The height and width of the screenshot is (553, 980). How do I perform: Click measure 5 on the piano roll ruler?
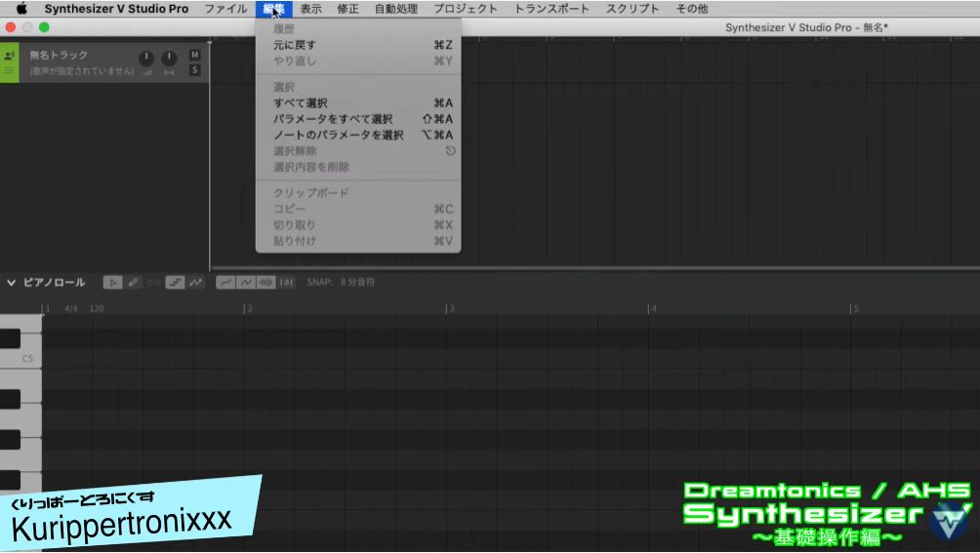[x=855, y=309]
